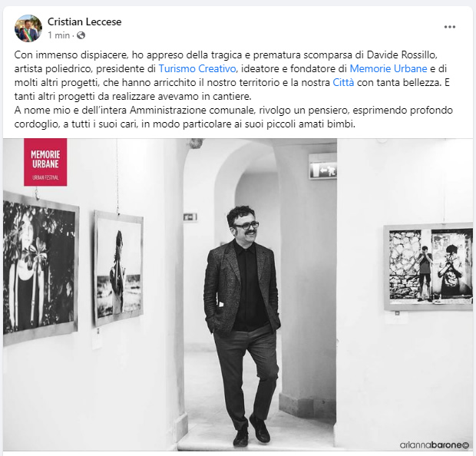Open the post's three-dot options menu
Image resolution: width=476 pixels, height=456 pixels.
click(x=450, y=27)
